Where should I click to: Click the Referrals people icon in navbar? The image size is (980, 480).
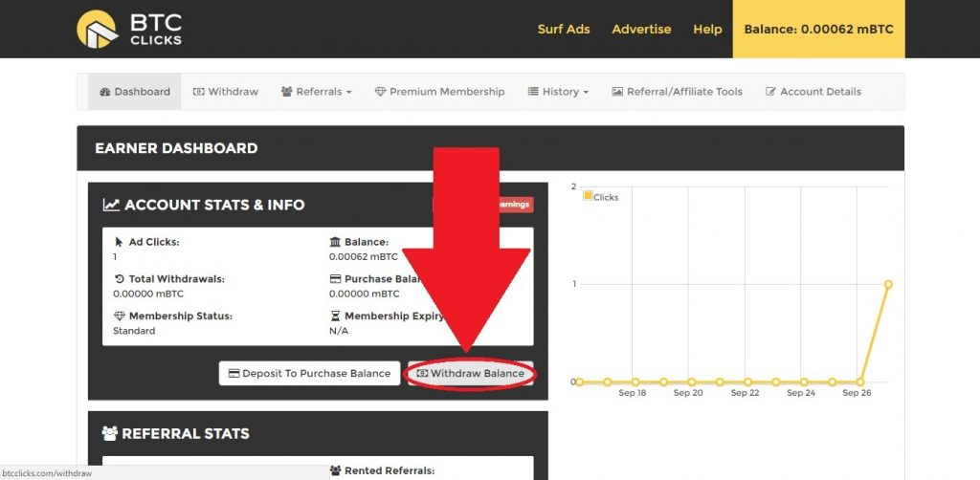pos(286,92)
